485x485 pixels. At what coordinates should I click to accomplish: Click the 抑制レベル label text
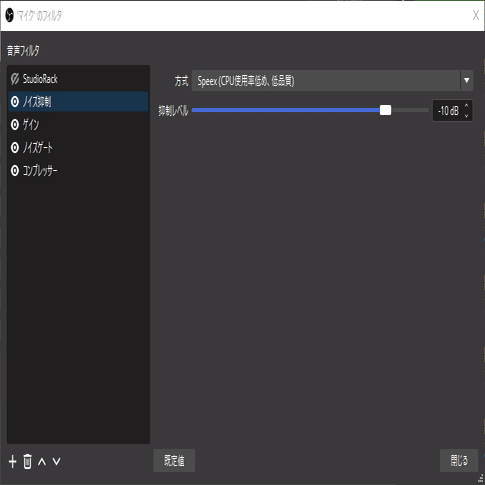[173, 111]
